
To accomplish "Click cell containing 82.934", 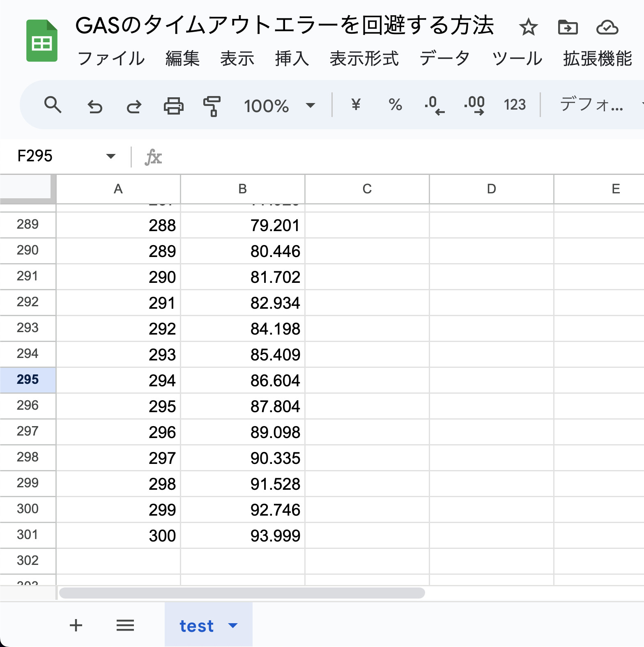I will [x=243, y=303].
